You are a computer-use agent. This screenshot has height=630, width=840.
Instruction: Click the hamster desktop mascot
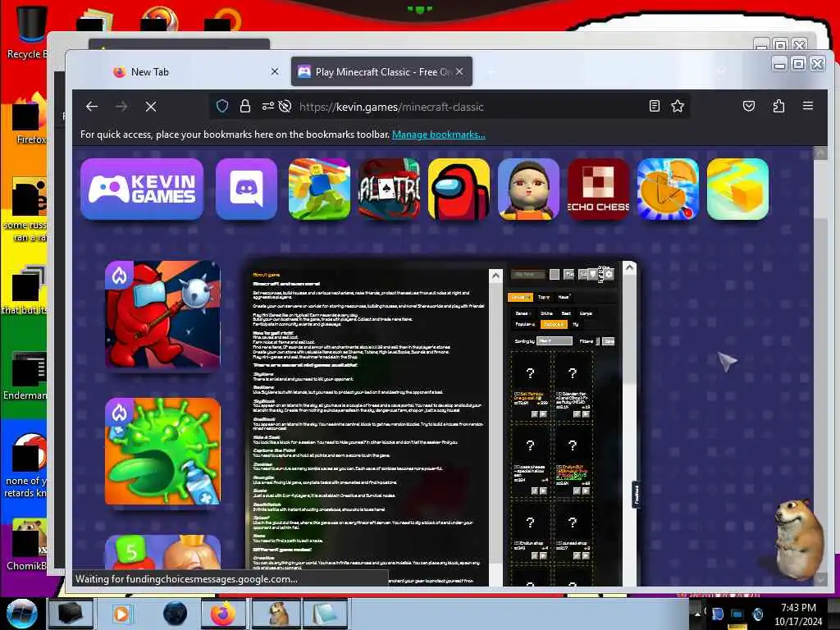(x=798, y=538)
